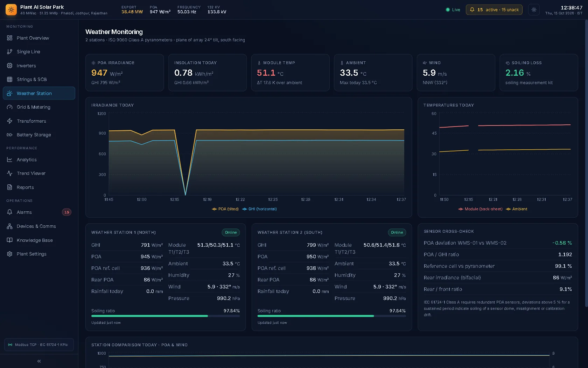Click the Export 38.48 MW reading
The image size is (588, 368).
(x=132, y=10)
